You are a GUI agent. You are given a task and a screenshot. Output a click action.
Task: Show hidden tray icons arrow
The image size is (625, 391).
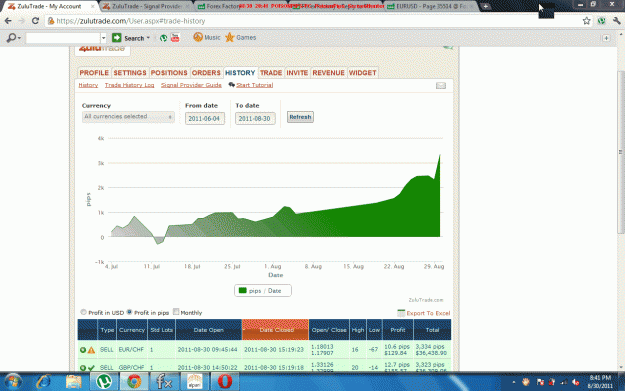point(514,382)
